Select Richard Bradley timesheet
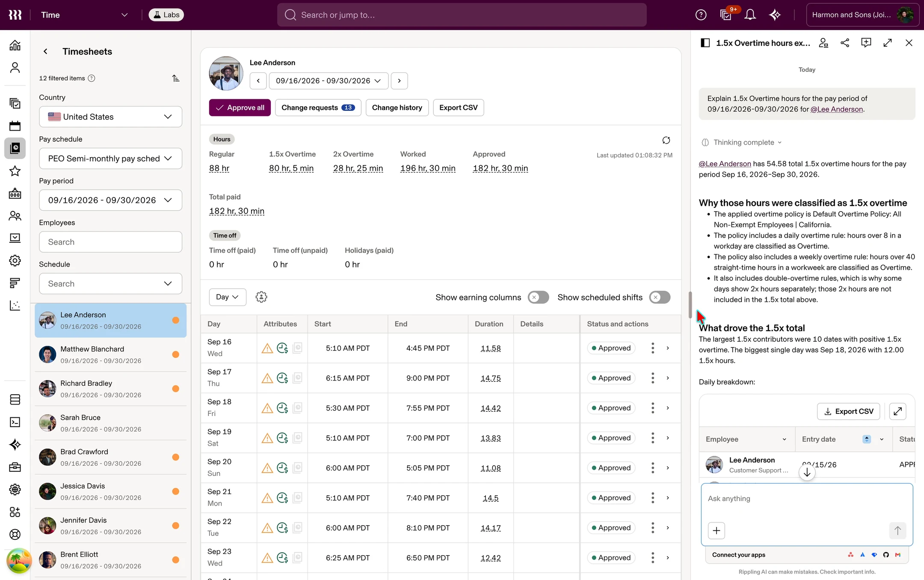The width and height of the screenshot is (924, 580). coord(110,389)
